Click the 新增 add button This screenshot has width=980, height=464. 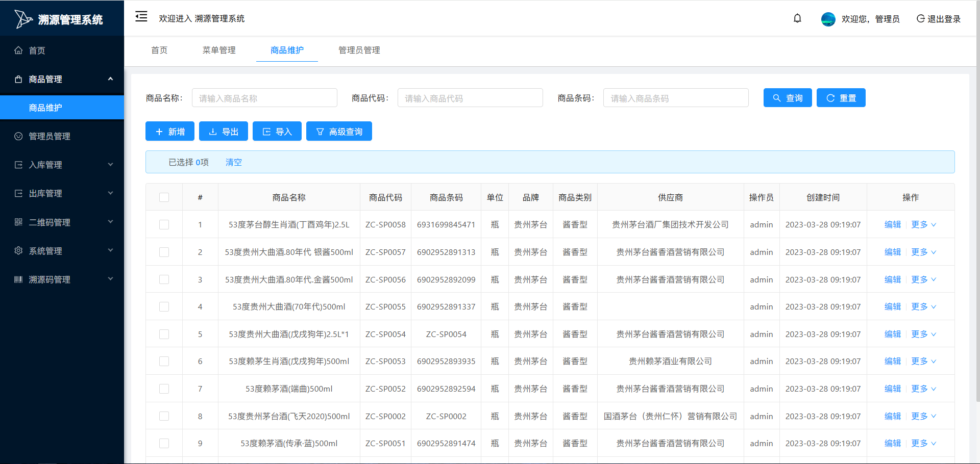click(170, 132)
